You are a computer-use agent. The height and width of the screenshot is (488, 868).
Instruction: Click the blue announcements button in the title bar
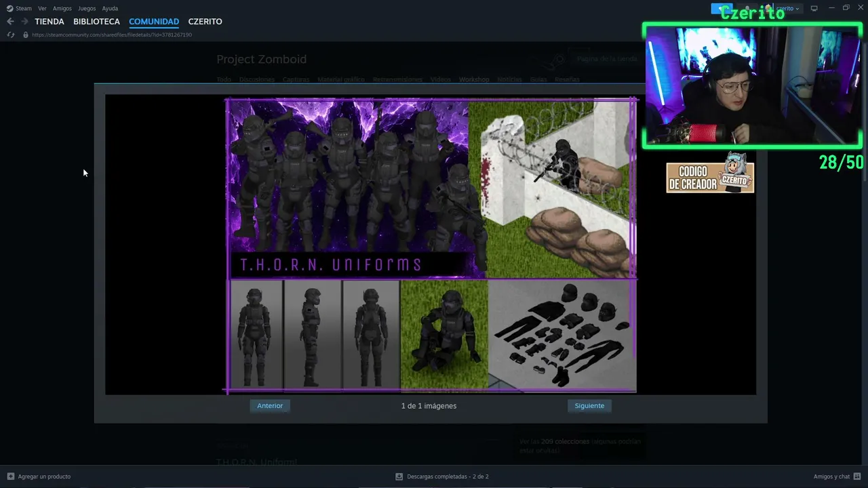pos(721,8)
